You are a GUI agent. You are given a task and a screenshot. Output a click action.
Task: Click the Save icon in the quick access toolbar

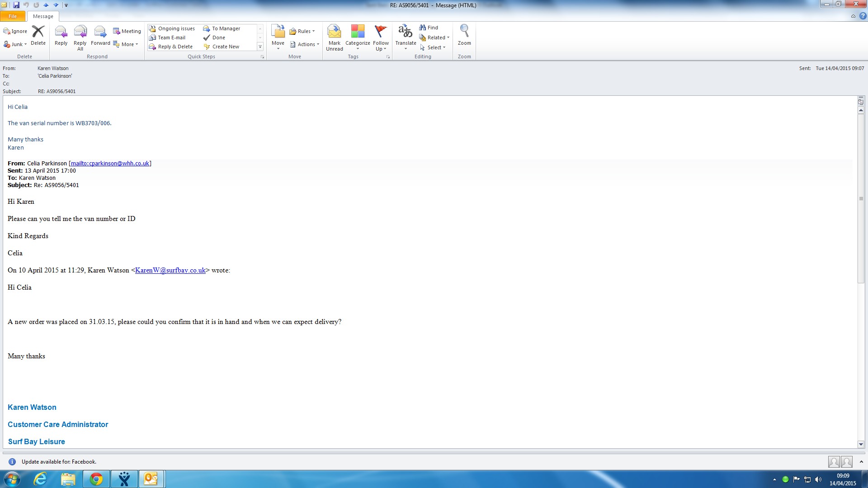[x=16, y=5]
